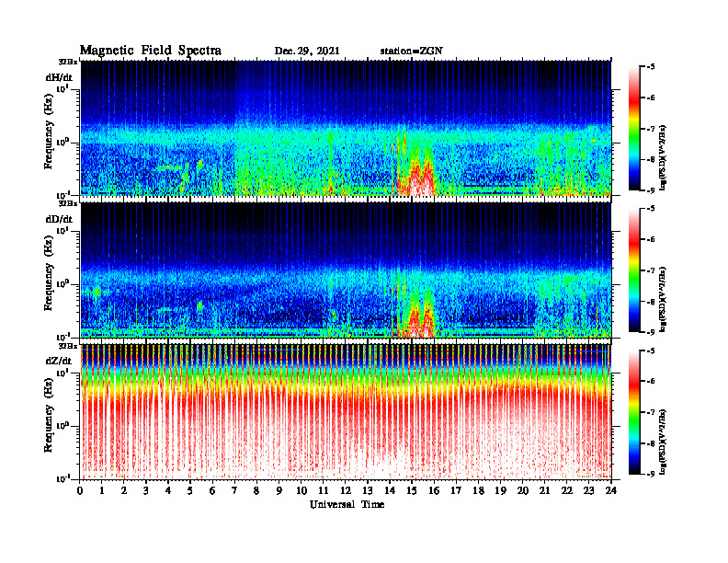Click hour 13 on the time axis
Image resolution: width=728 pixels, height=563 pixels.
pyautogui.click(x=368, y=491)
